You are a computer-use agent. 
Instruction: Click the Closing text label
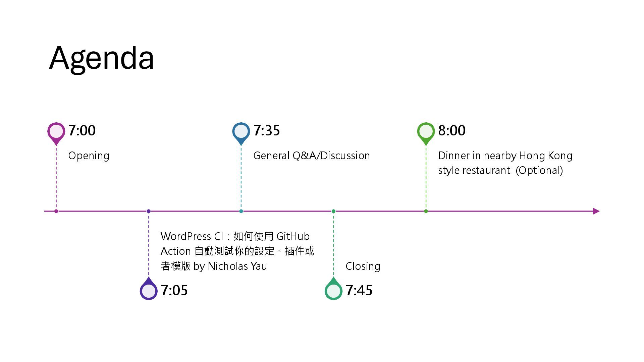pyautogui.click(x=363, y=266)
